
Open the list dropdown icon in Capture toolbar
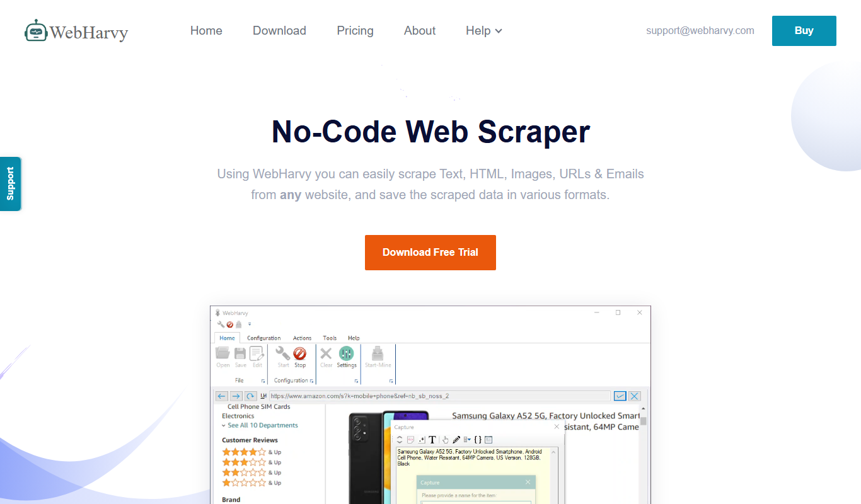(x=467, y=440)
